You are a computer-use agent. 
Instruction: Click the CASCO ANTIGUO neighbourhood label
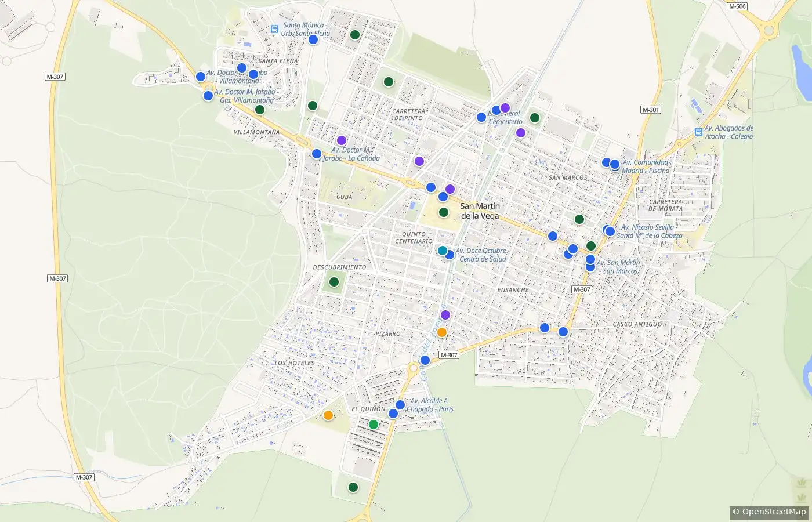click(x=637, y=325)
